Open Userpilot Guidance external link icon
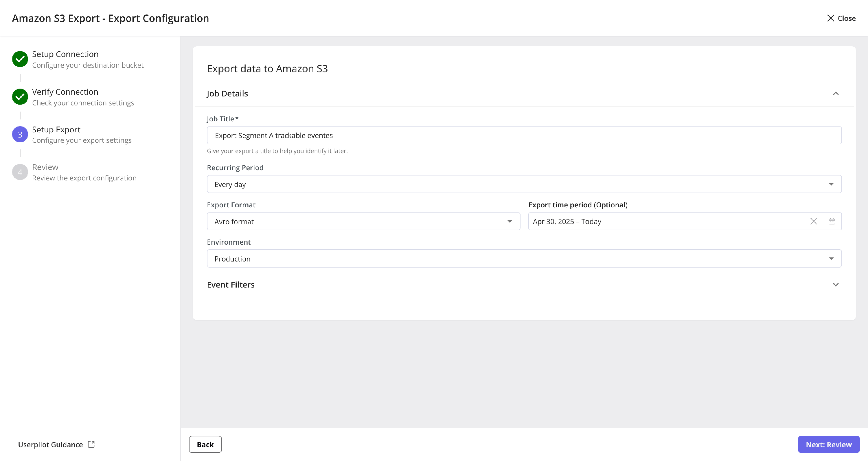 (x=91, y=444)
